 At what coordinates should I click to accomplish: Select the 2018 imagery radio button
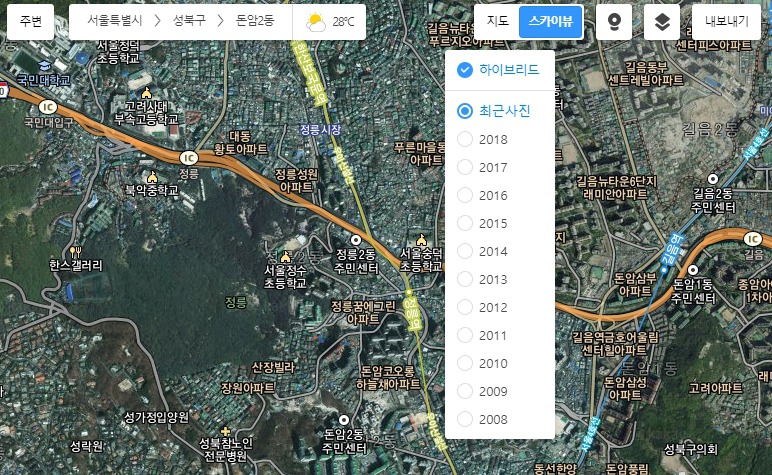coord(465,139)
